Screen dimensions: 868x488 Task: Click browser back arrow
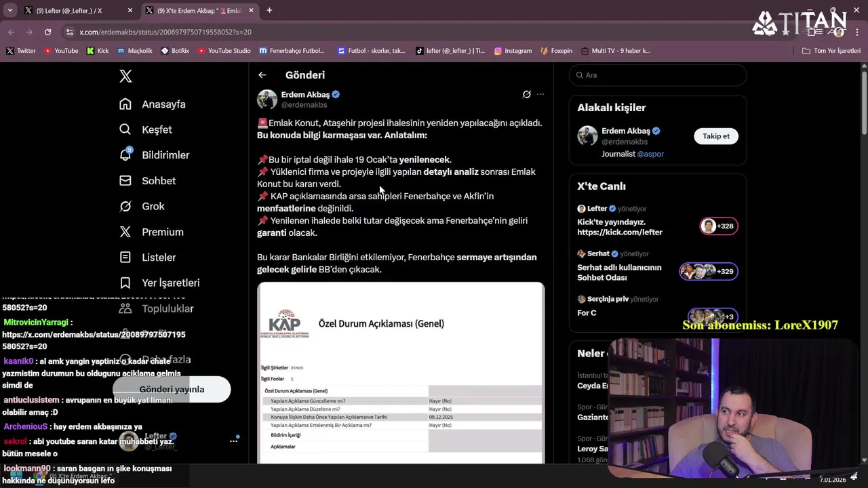point(12,32)
